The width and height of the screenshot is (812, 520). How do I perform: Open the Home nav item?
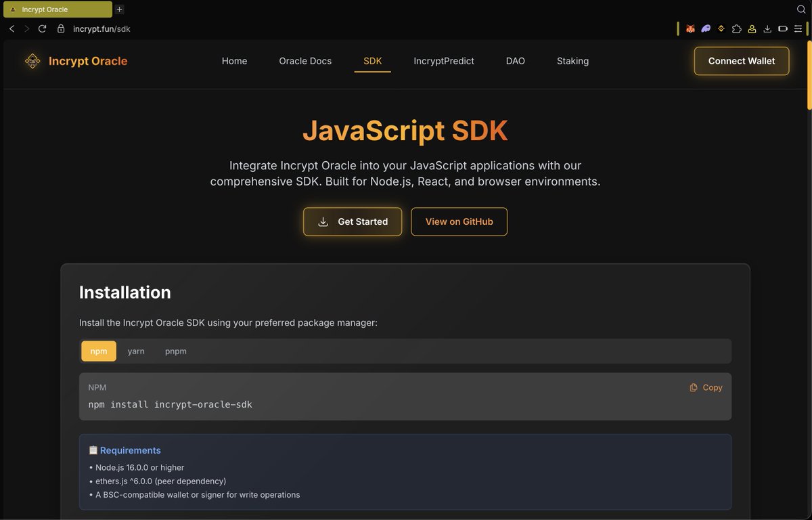tap(234, 61)
